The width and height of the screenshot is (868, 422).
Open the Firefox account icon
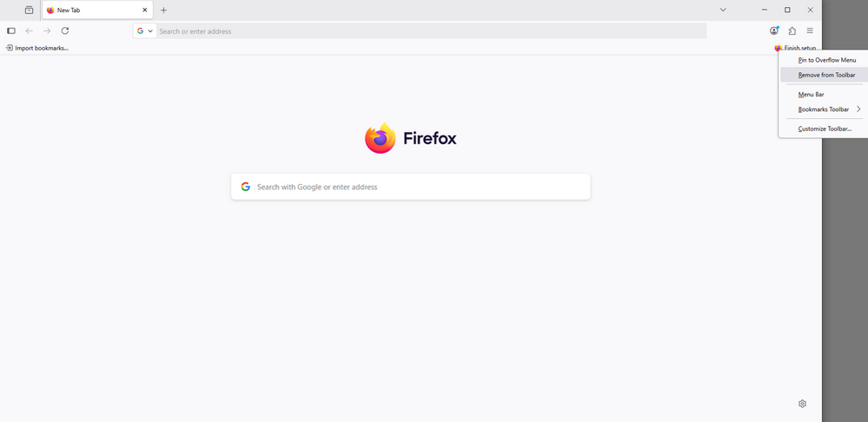pos(774,30)
